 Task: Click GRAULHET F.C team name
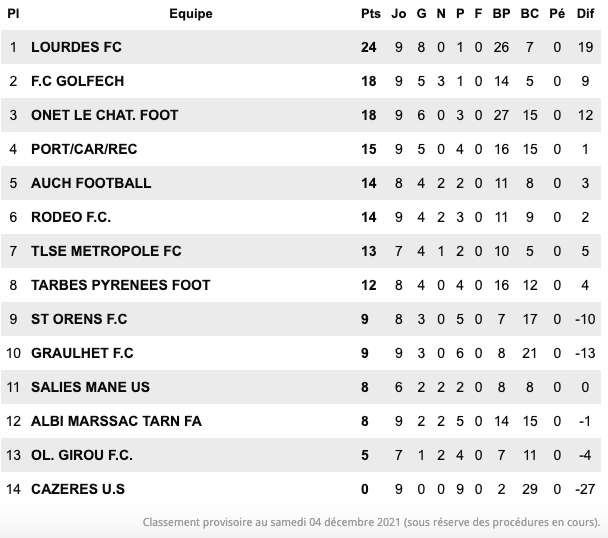coord(82,353)
